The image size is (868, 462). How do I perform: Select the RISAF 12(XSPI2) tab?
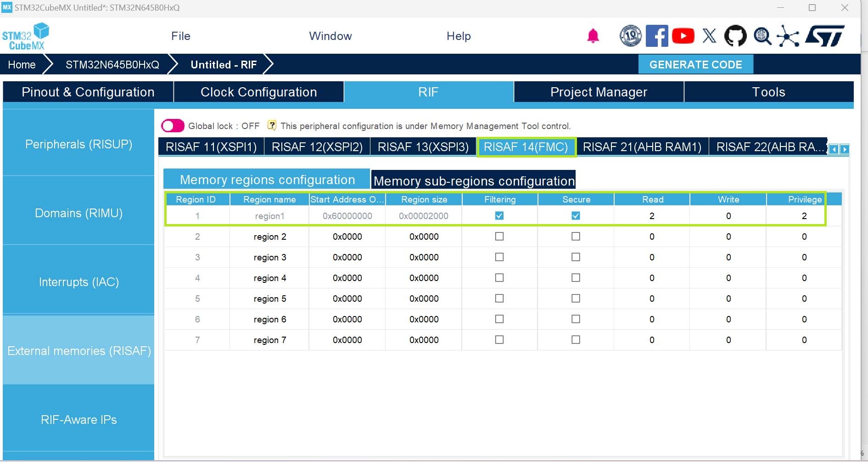(x=317, y=147)
